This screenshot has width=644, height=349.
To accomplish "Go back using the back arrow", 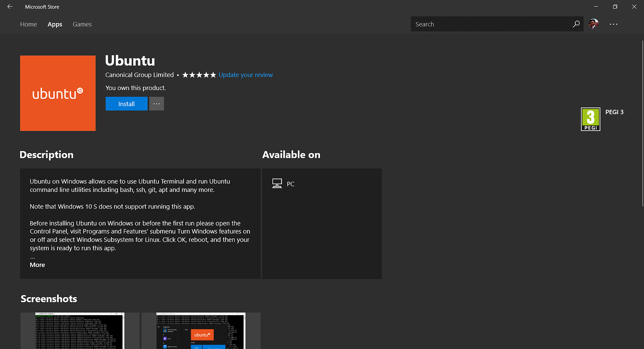I will [x=10, y=7].
